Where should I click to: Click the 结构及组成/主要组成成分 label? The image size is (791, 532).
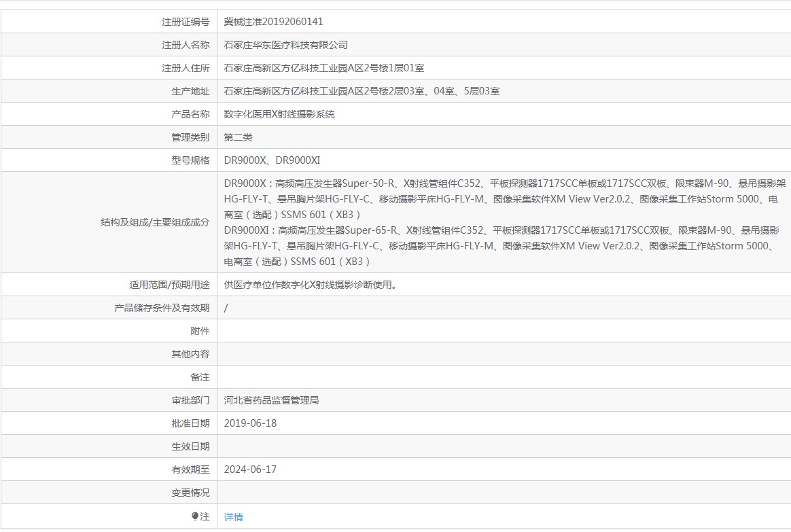pos(156,222)
